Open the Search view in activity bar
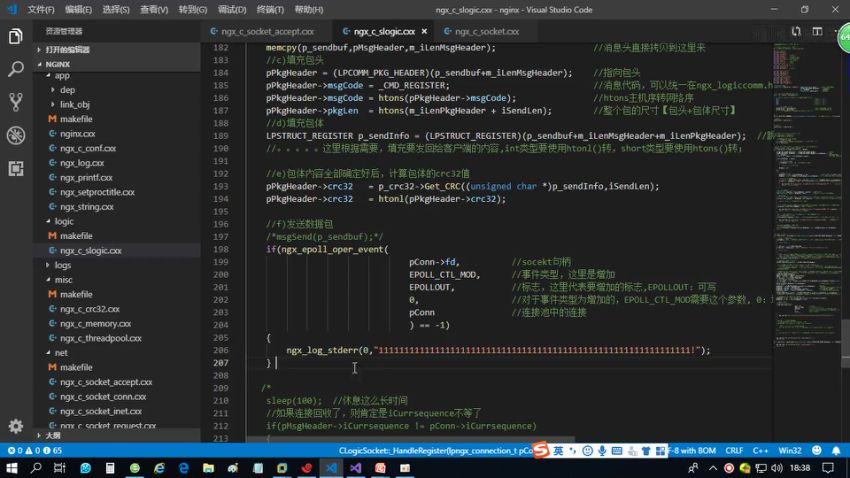Screen dimensions: 850x478 [x=16, y=69]
